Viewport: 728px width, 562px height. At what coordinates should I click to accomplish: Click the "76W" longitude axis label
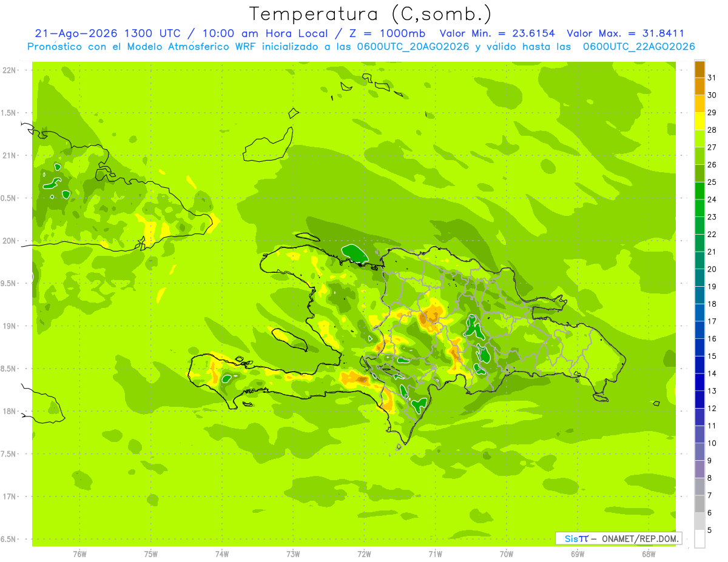79,554
